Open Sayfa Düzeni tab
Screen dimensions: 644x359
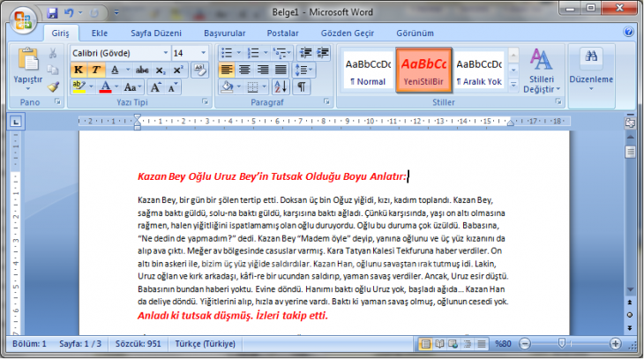[156, 34]
